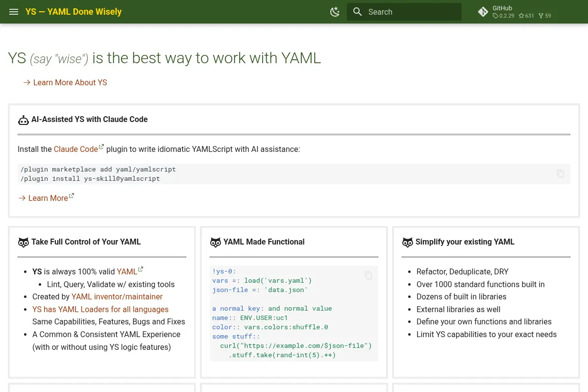Toggle dark mode with moon icon
Screen dimensions: 588x392
click(x=335, y=12)
